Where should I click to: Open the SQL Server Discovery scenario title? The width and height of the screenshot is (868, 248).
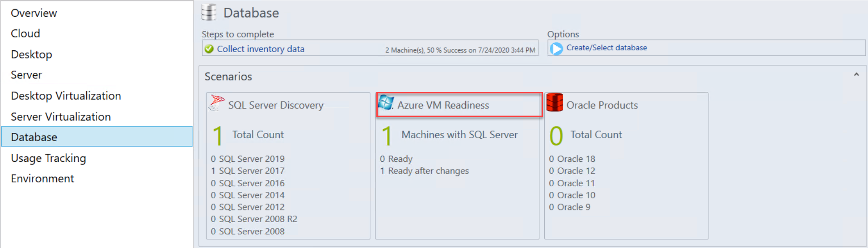point(276,105)
